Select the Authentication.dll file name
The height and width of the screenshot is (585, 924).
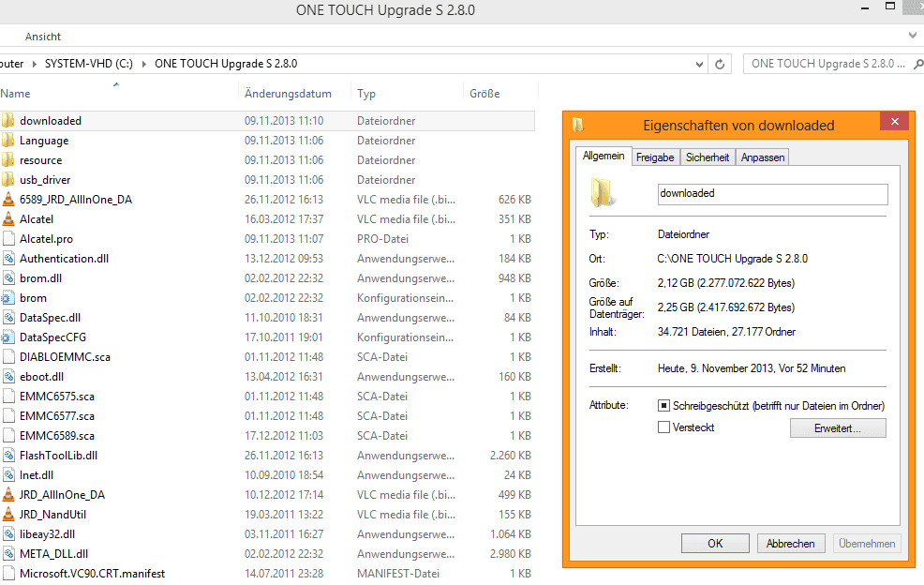65,259
